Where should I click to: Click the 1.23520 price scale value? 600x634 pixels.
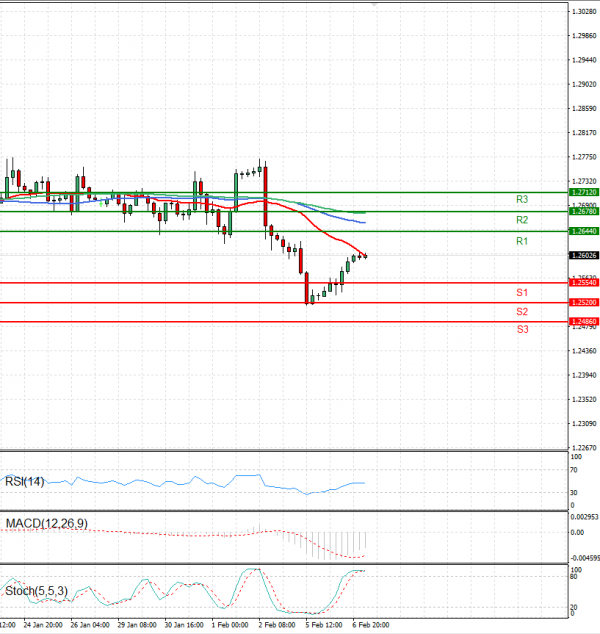click(x=584, y=399)
